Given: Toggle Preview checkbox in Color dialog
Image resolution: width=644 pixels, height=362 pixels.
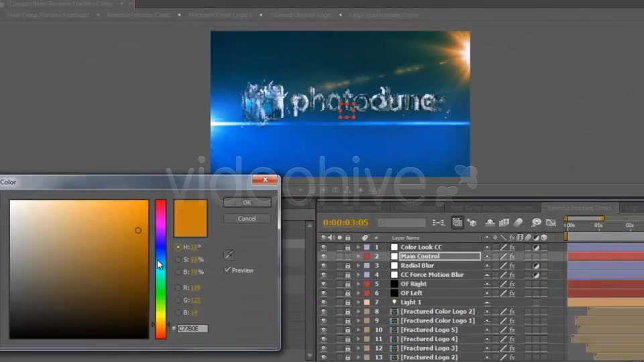Looking at the screenshot, I should [x=227, y=270].
